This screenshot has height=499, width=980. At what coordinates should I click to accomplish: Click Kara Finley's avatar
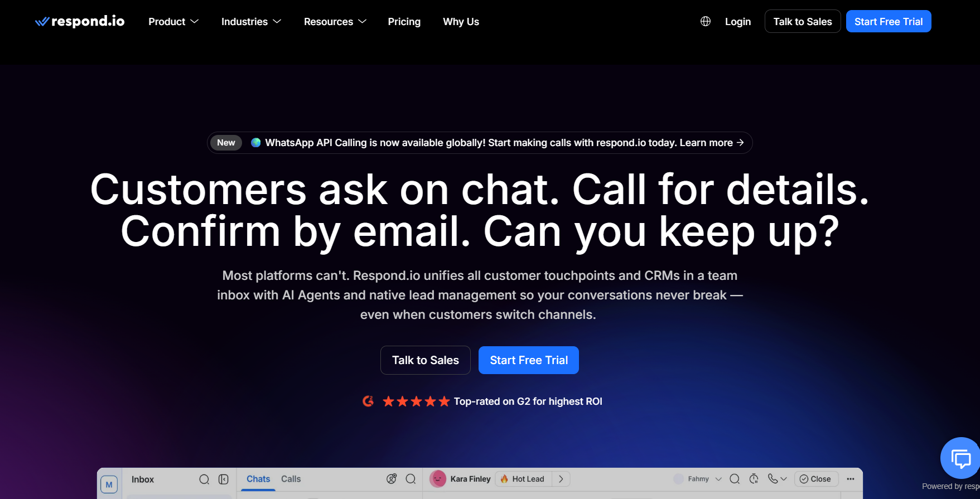(x=438, y=479)
